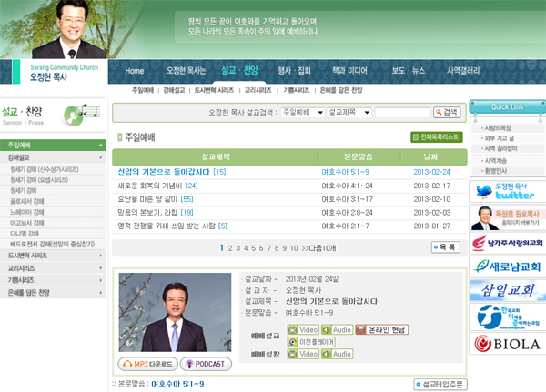Screen dimensions: 546x392
Task: Open the 주일예배 search category dropdown
Action: coord(301,112)
